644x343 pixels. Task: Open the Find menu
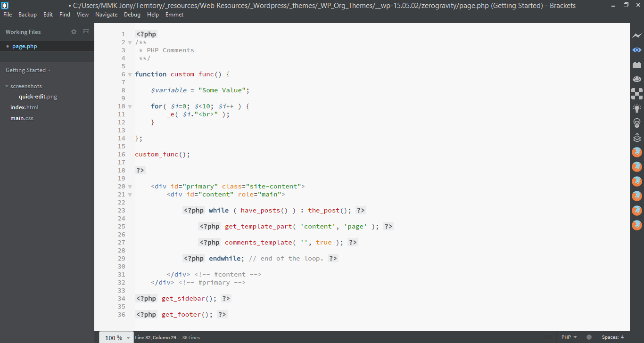click(x=65, y=15)
